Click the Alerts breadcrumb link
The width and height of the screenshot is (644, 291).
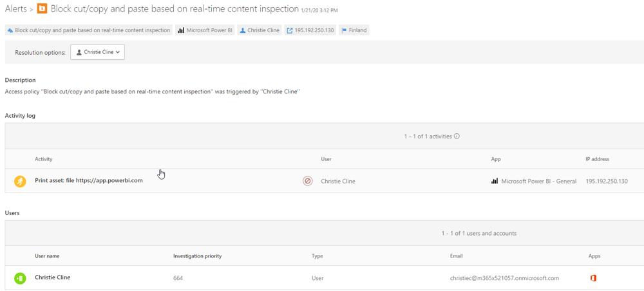pos(15,9)
